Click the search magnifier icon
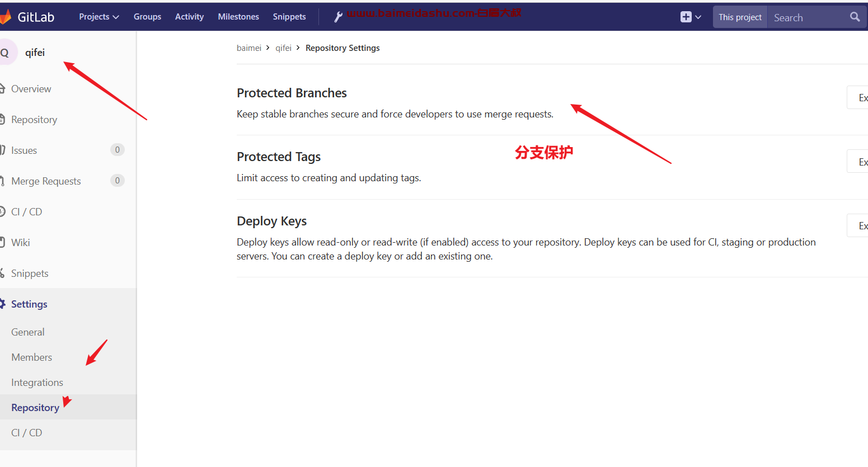The image size is (868, 467). point(855,17)
